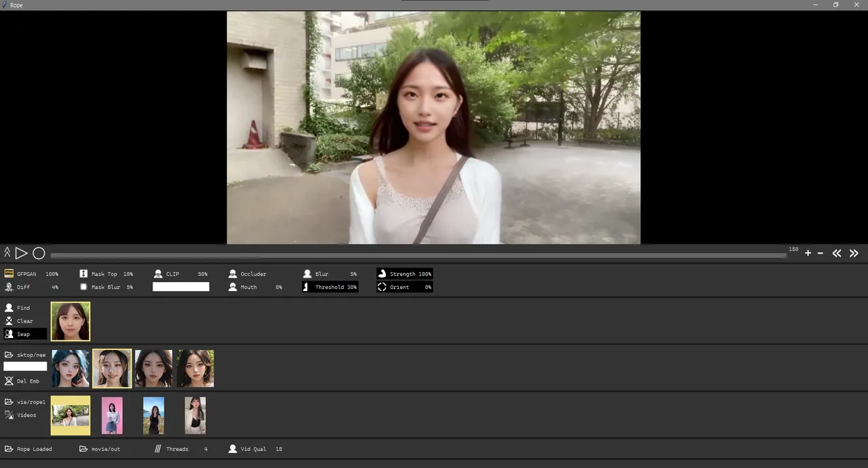Image resolution: width=868 pixels, height=468 pixels.
Task: Toggle the CLIP mask icon
Action: (158, 274)
